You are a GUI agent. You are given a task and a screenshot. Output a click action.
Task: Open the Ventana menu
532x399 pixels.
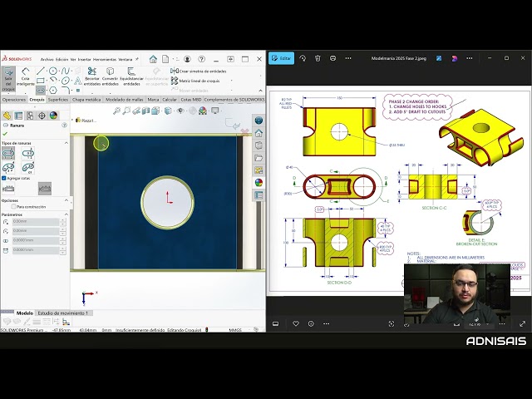[x=126, y=59]
